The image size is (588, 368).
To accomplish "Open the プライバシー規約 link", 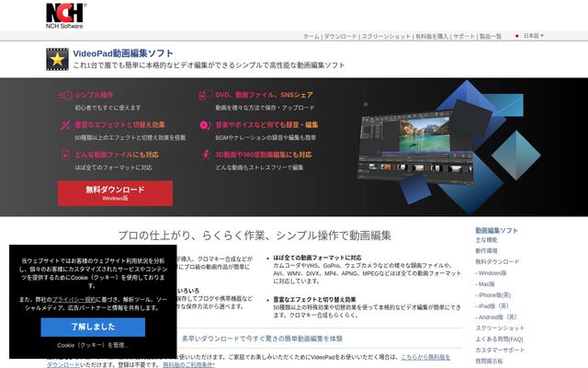I will (x=74, y=300).
